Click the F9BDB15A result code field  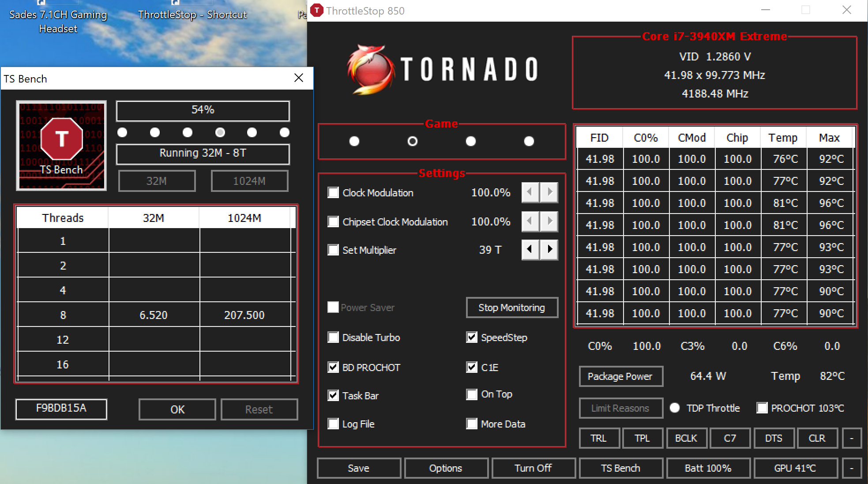[61, 409]
